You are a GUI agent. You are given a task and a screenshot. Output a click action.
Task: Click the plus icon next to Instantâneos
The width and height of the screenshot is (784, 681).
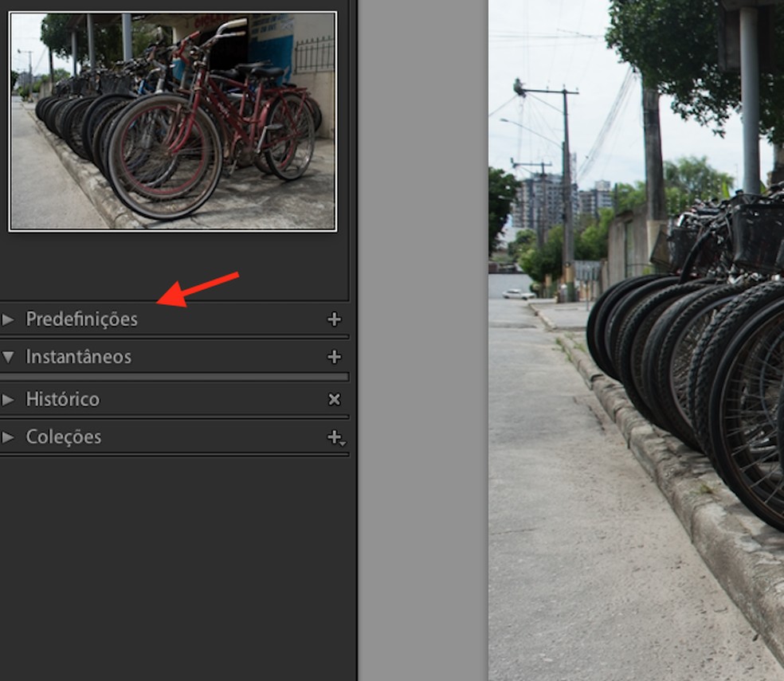tap(334, 357)
